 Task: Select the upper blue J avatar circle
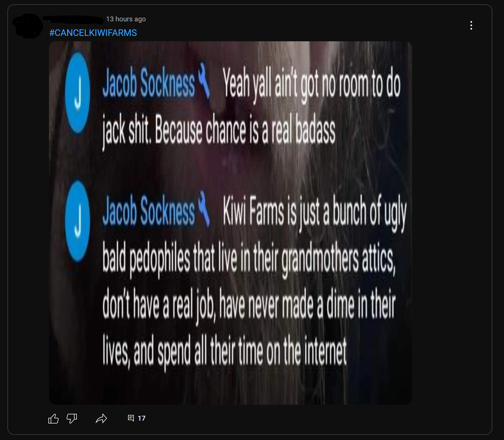pos(78,92)
